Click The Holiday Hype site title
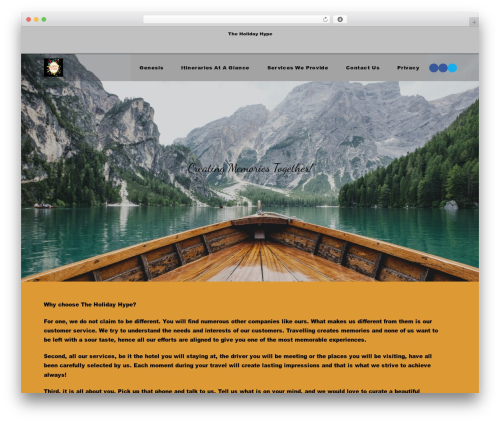500x423 pixels. pyautogui.click(x=250, y=34)
